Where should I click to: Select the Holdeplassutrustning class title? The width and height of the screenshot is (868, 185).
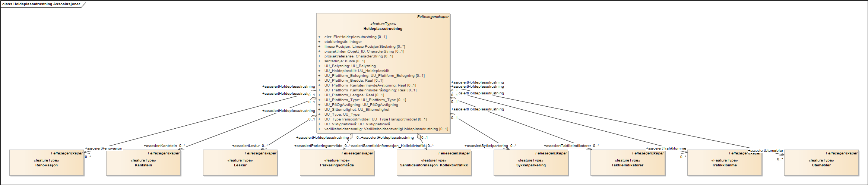coord(383,29)
